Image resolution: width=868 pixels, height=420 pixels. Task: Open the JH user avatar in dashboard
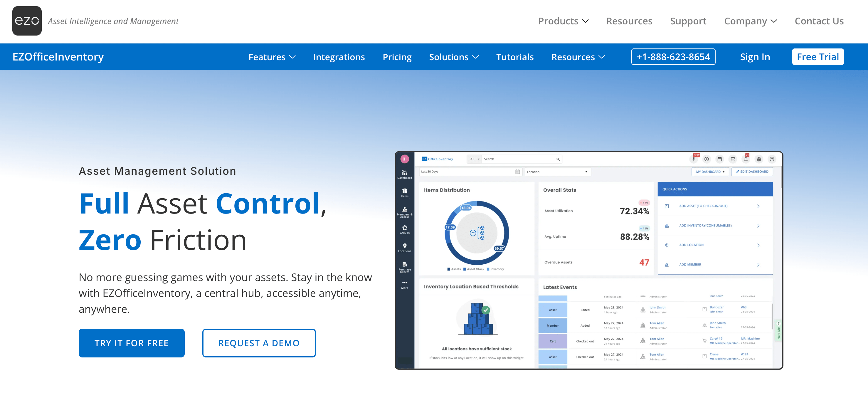point(404,159)
